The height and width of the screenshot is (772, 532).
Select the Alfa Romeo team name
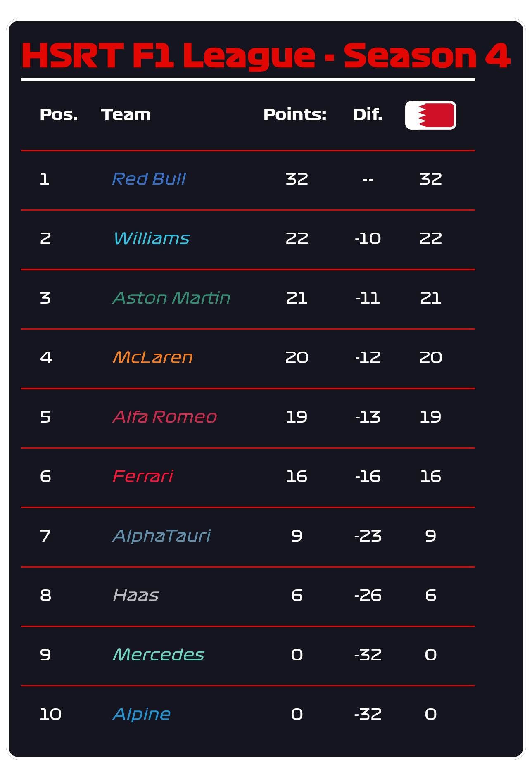click(165, 417)
